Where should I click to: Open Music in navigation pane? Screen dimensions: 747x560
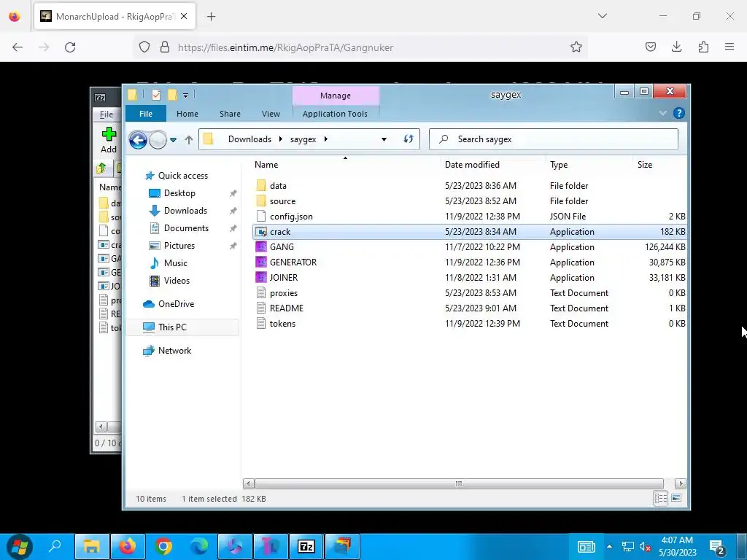[175, 263]
